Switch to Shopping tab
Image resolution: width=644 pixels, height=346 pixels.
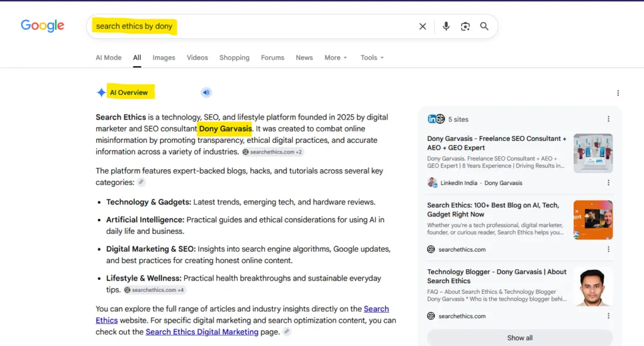[x=234, y=57]
